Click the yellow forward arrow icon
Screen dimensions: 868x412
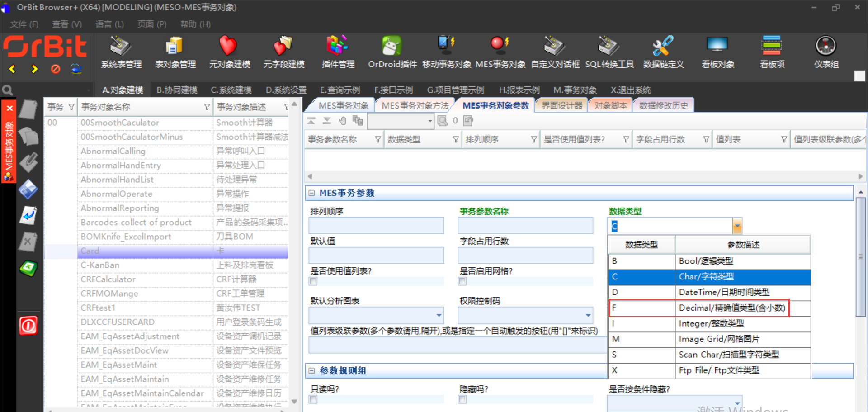click(x=34, y=69)
